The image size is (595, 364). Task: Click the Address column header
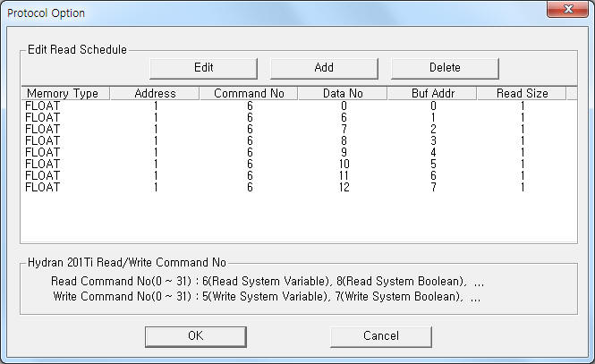155,93
